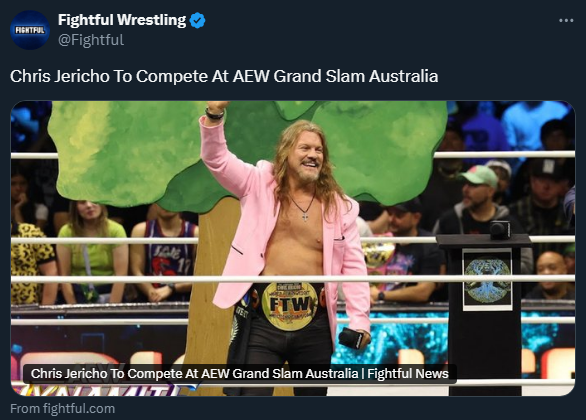Click the black podium with tree emblem
This screenshot has width=586, height=420.
point(485,315)
